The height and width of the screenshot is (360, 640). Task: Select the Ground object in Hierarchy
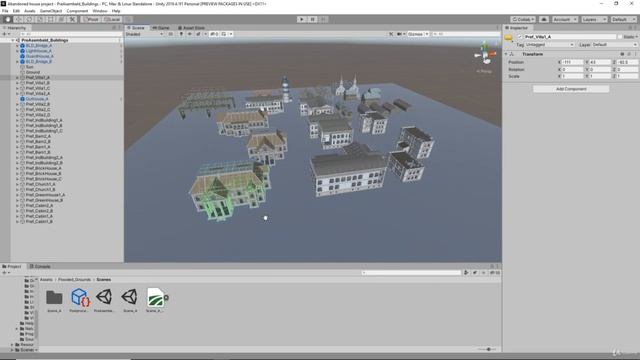click(x=33, y=72)
